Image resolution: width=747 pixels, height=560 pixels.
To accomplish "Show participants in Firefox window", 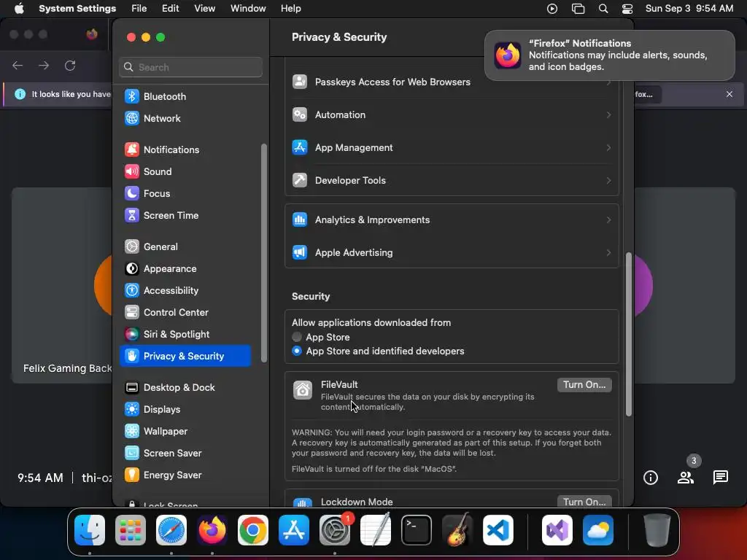I will 685,477.
